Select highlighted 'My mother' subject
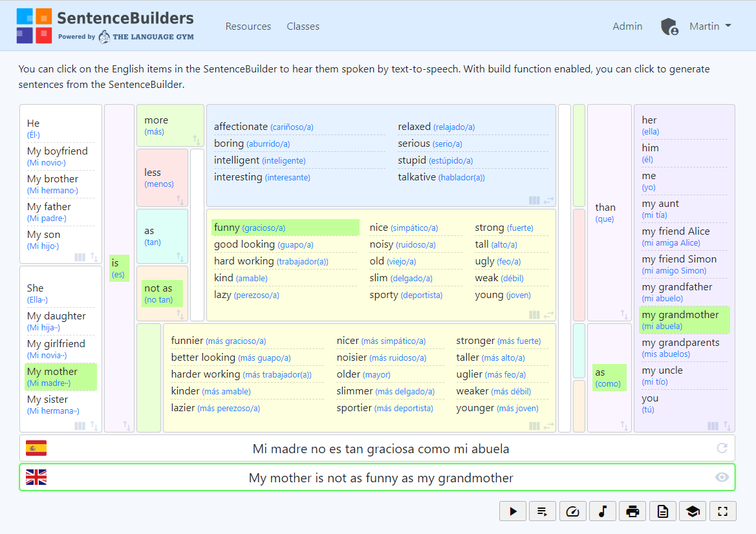The width and height of the screenshot is (756, 534). 61,377
